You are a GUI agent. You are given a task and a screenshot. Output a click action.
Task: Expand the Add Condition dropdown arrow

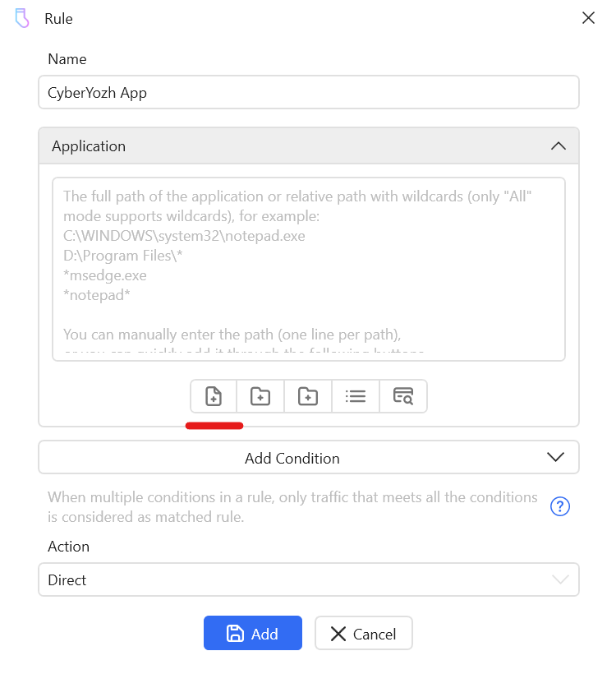(x=555, y=458)
